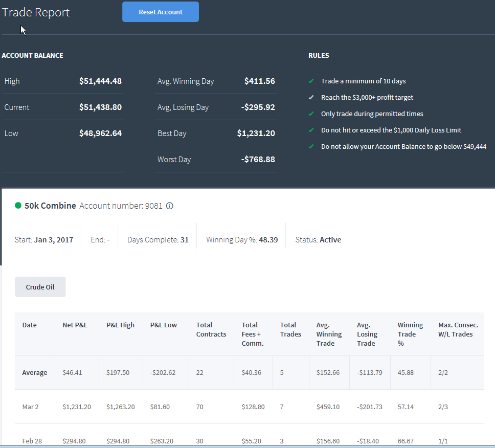
Task: Select the Mar 2 row date
Action: click(x=30, y=407)
